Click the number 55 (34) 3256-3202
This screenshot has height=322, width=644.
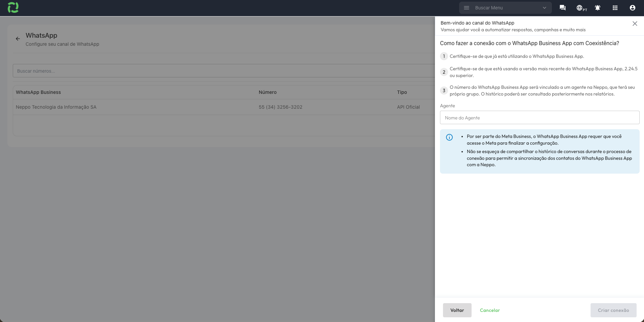click(x=281, y=107)
